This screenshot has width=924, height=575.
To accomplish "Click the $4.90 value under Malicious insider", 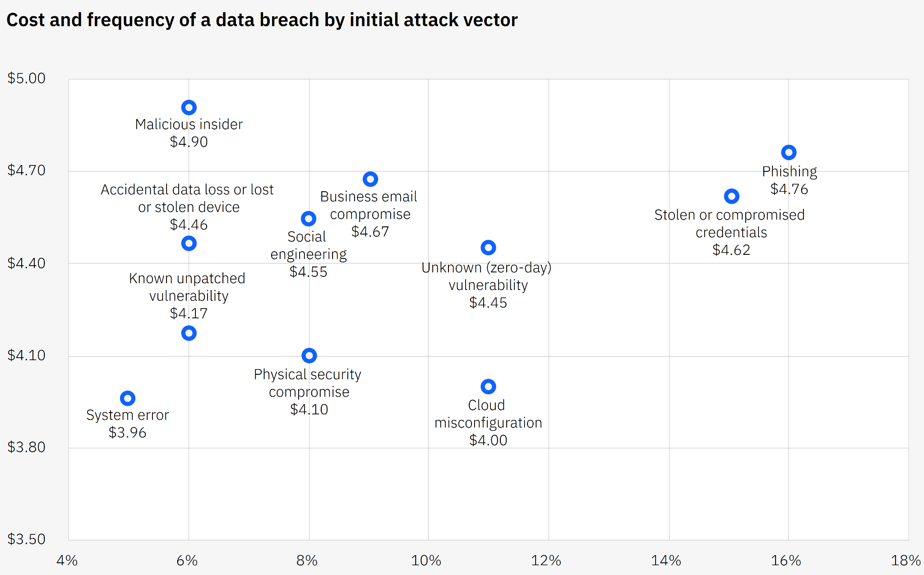I will [x=189, y=142].
